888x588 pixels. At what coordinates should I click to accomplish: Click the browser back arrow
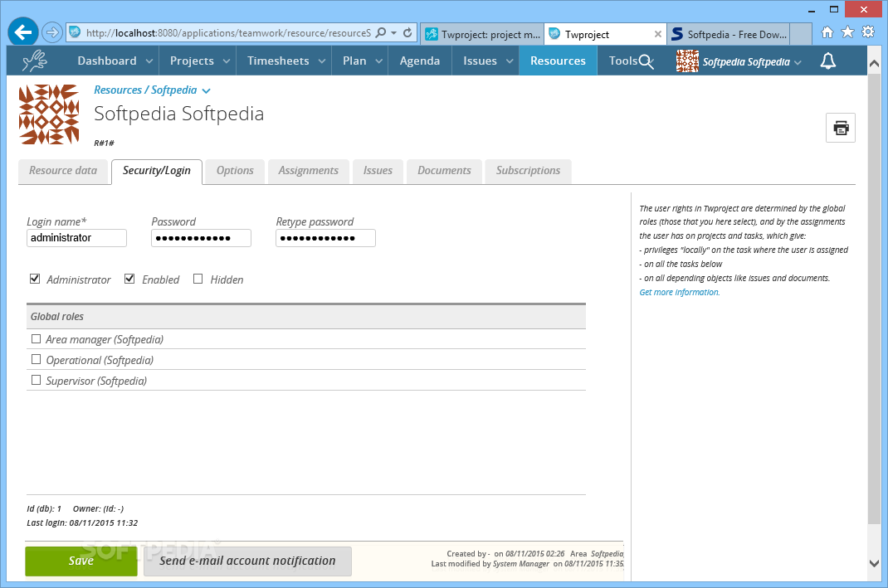click(x=23, y=32)
